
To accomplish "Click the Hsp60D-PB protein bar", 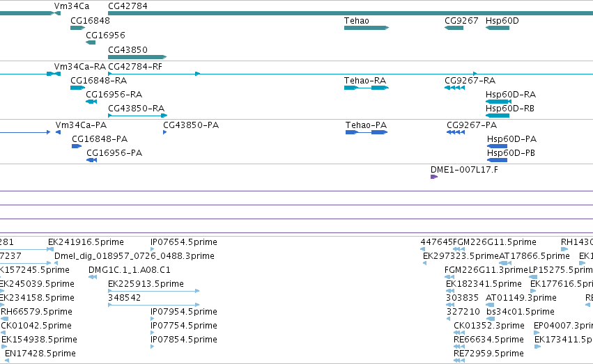I will coord(497,159).
